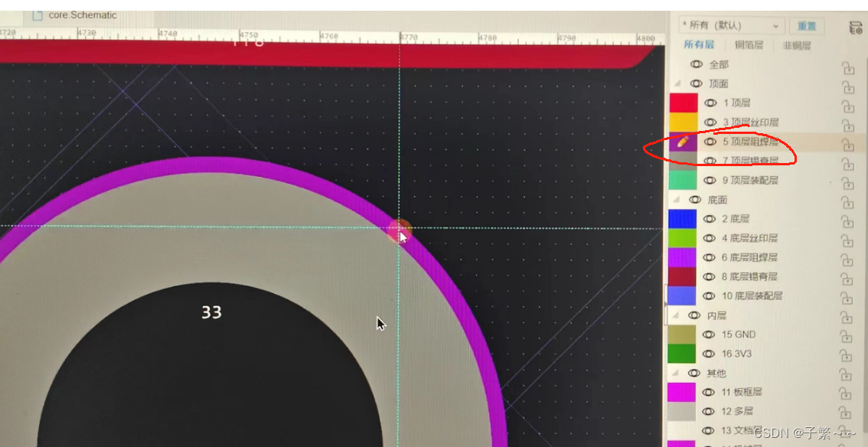Select the 8 底层锡膏层 layer name

click(749, 276)
